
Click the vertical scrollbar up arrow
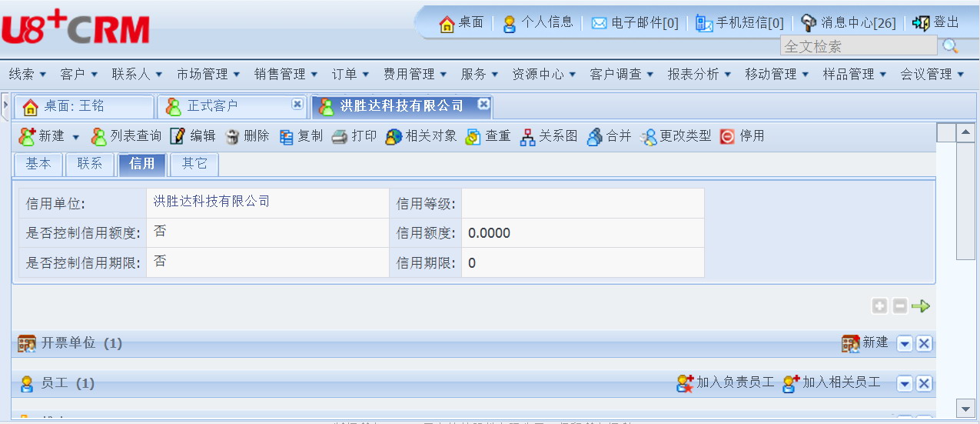(965, 132)
